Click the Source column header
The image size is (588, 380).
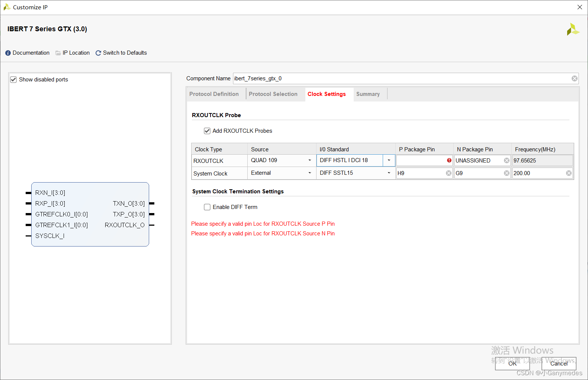tap(282, 149)
